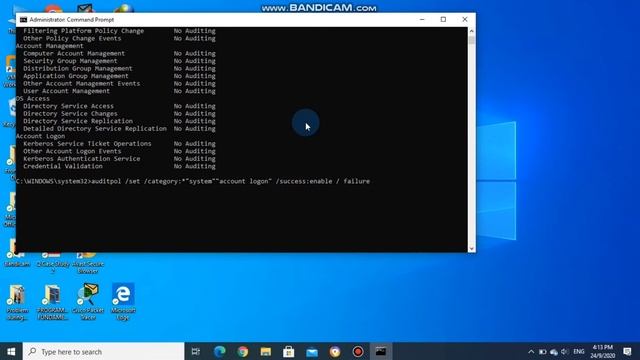Select the 'PROGRAM... FUNDAME...' desktop folder

point(53,301)
